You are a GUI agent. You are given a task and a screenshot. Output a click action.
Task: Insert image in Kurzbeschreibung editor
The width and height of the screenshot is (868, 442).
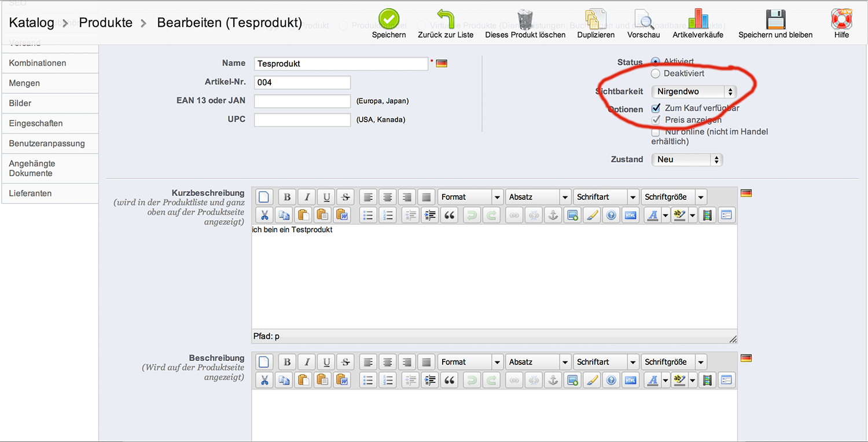coord(573,215)
